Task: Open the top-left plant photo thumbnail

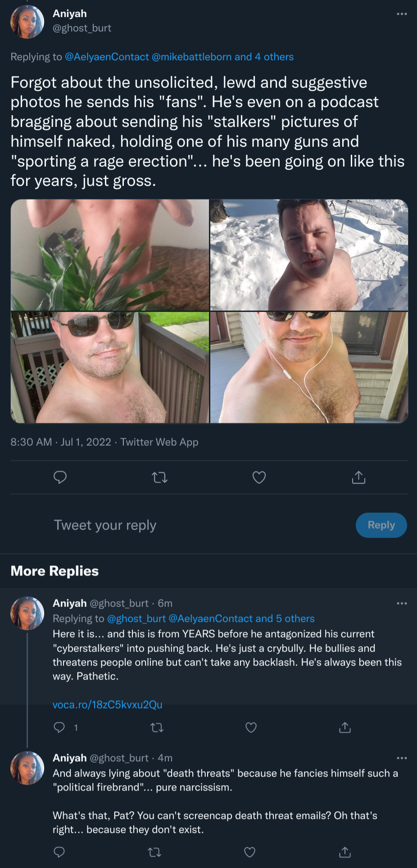Action: [x=109, y=255]
